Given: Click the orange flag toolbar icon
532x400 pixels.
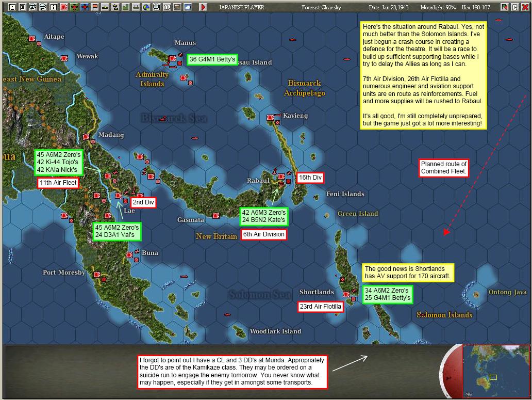Looking at the screenshot, I should click(95, 7).
